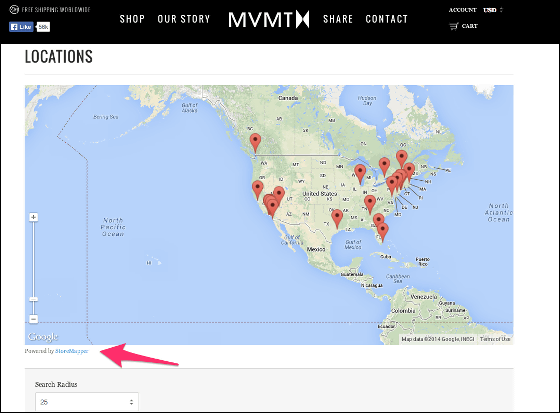
Task: Click the MVMT logo
Action: click(x=269, y=19)
